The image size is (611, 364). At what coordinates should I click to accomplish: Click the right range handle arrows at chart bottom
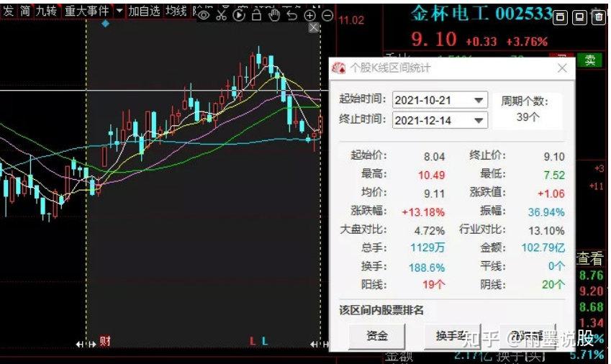pyautogui.click(x=320, y=344)
